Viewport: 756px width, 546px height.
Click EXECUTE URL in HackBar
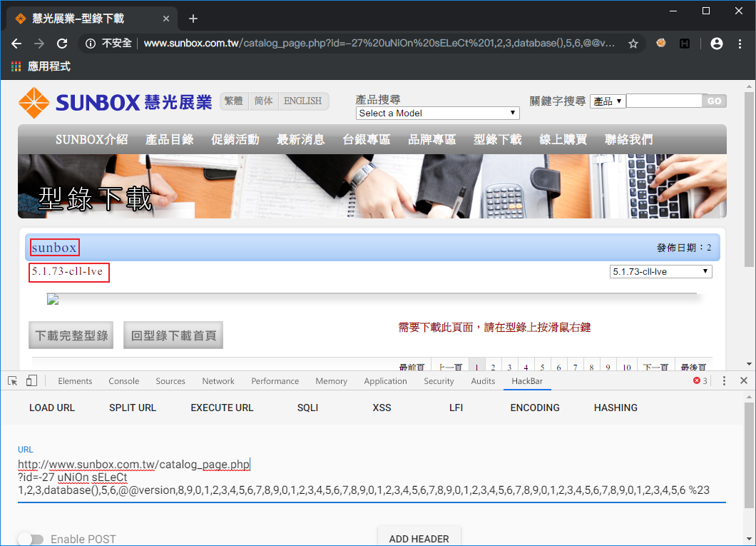(x=222, y=408)
